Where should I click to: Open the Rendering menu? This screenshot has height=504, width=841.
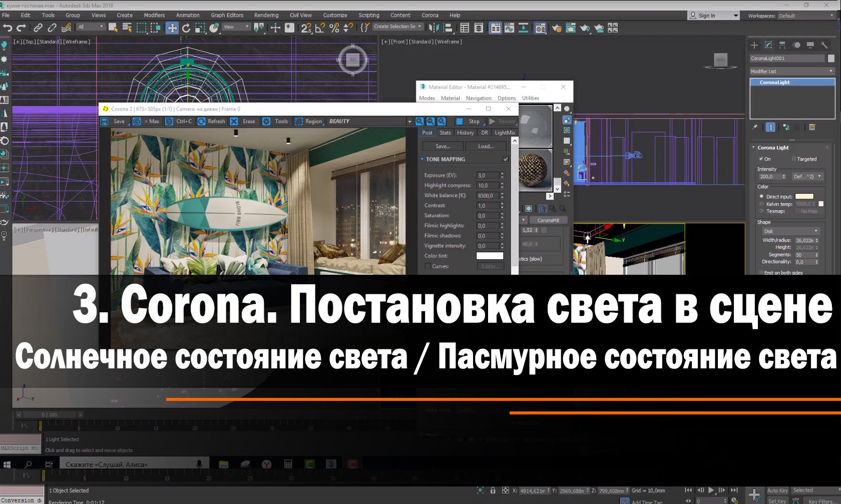(x=266, y=15)
